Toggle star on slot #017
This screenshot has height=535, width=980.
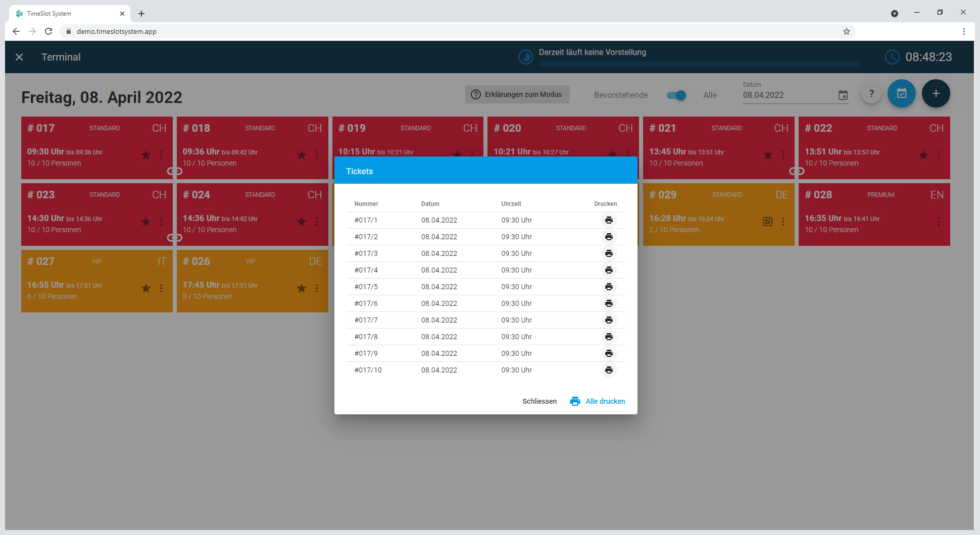tap(146, 155)
